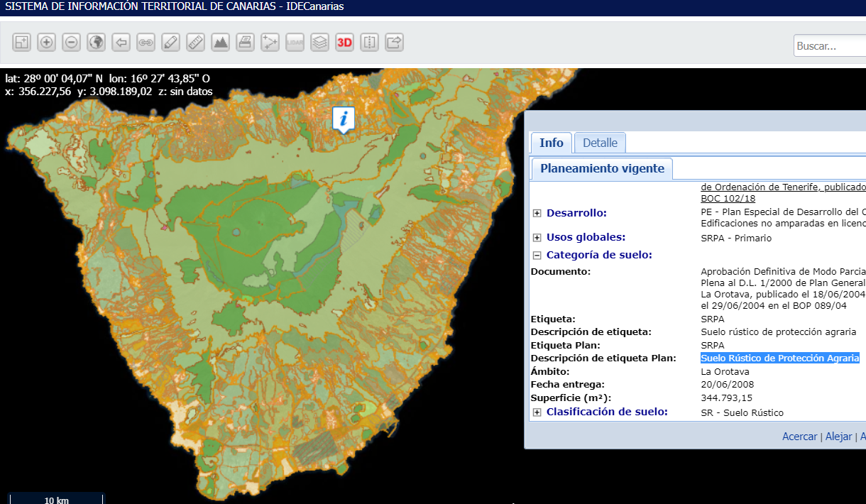
Task: Go back to previous map view
Action: tap(121, 43)
